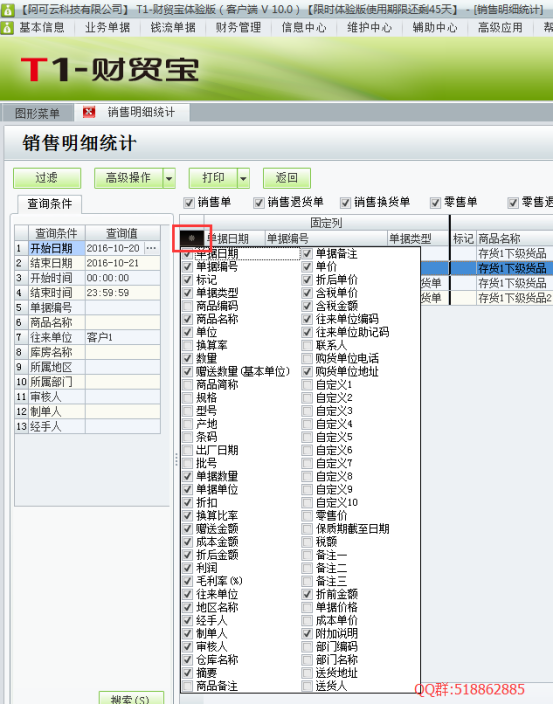The image size is (554, 705).
Task: Enable the 条码 column checkbox
Action: (188, 437)
